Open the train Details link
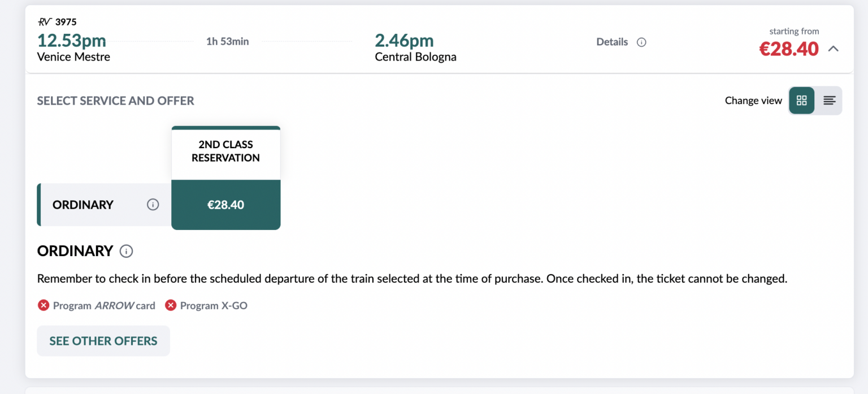 (612, 42)
